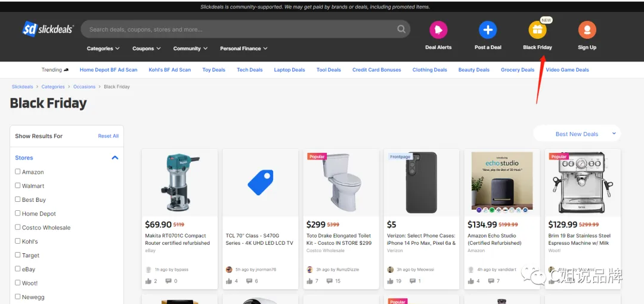The image size is (644, 304).
Task: Open Credit Card Bonuses link
Action: pos(377,70)
